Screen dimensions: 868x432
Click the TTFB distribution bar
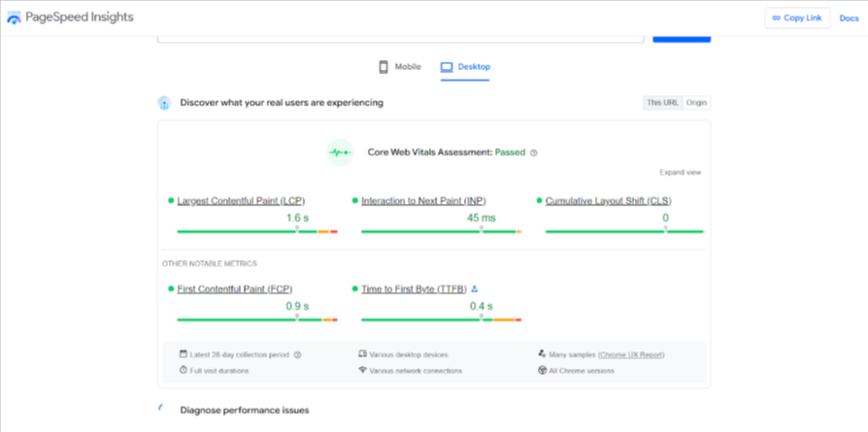[442, 319]
